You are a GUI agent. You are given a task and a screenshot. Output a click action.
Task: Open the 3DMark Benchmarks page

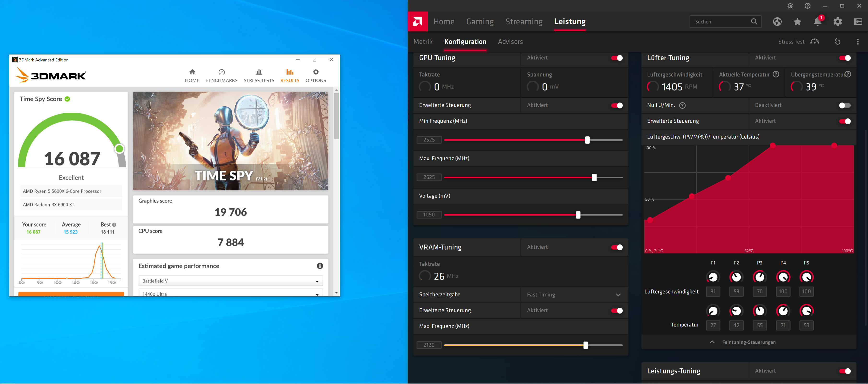pos(221,75)
